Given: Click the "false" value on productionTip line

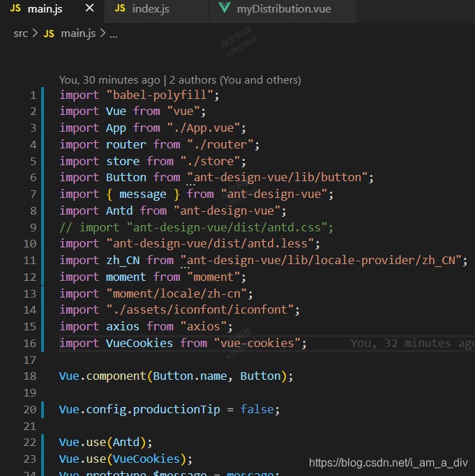Looking at the screenshot, I should (x=257, y=409).
